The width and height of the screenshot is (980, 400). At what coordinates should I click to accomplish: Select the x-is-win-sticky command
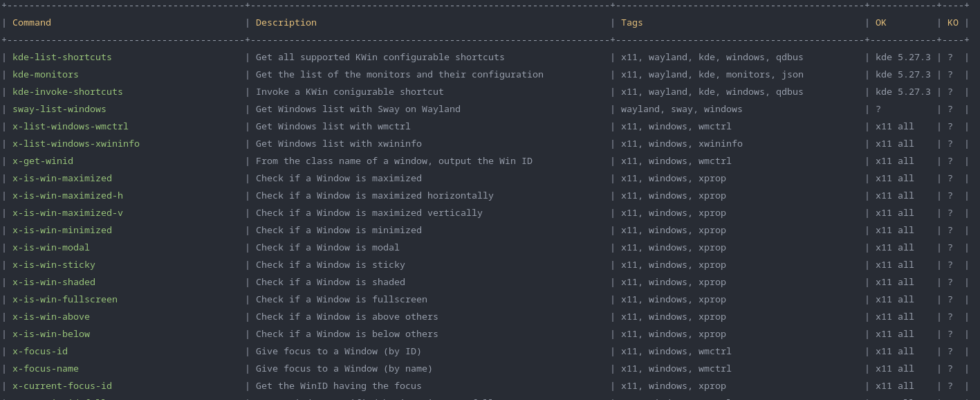point(54,265)
